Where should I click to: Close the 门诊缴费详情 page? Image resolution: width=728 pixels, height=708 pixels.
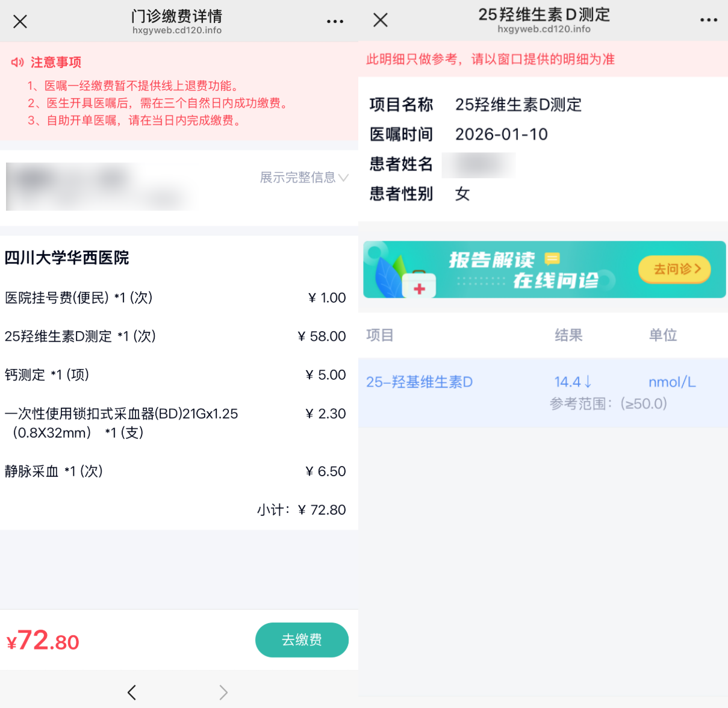pos(20,22)
